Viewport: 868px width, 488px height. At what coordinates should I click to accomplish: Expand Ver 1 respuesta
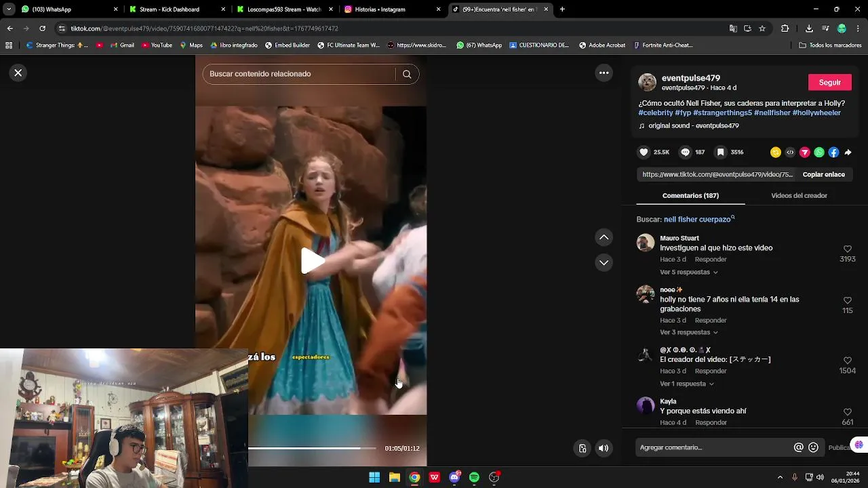(686, 384)
